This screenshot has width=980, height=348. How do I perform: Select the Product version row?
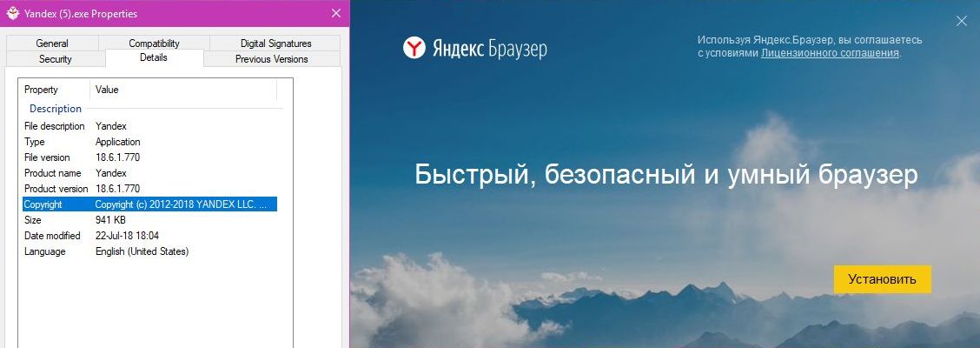[x=149, y=189]
